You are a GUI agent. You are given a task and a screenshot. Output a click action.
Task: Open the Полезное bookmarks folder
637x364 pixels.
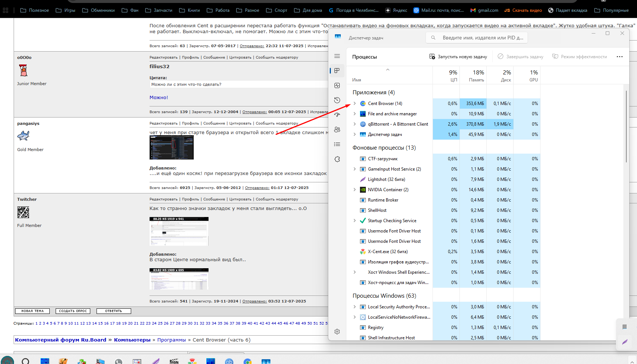pyautogui.click(x=35, y=10)
